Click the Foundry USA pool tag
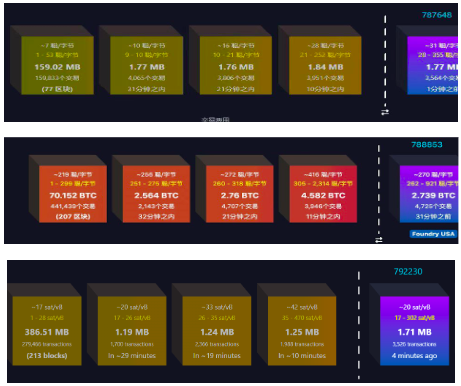The image size is (461, 386). point(433,234)
